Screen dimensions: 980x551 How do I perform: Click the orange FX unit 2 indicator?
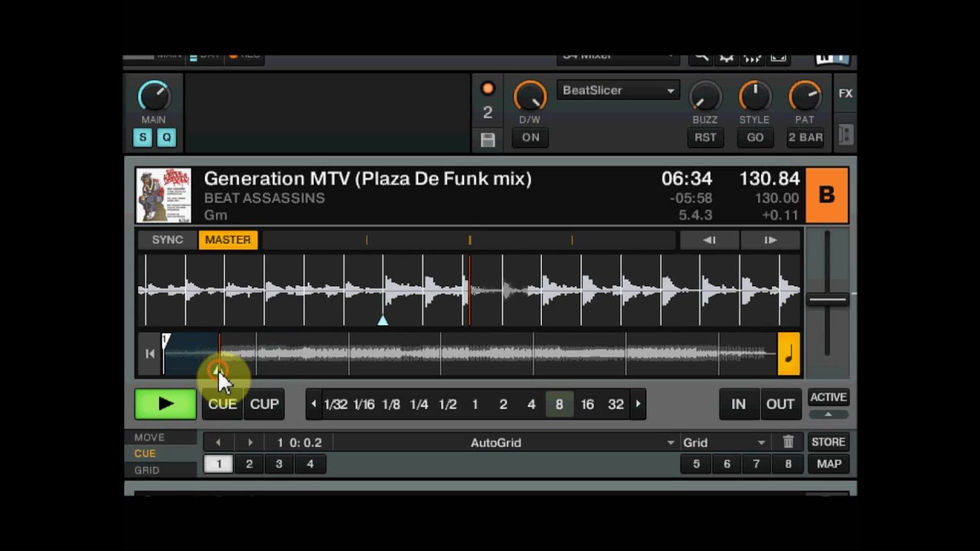(488, 89)
